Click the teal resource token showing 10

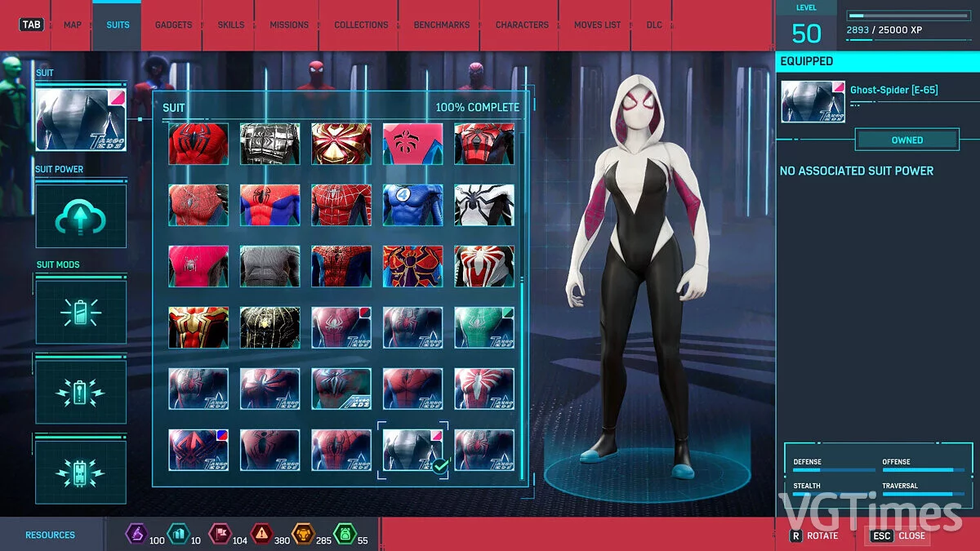pos(177,535)
